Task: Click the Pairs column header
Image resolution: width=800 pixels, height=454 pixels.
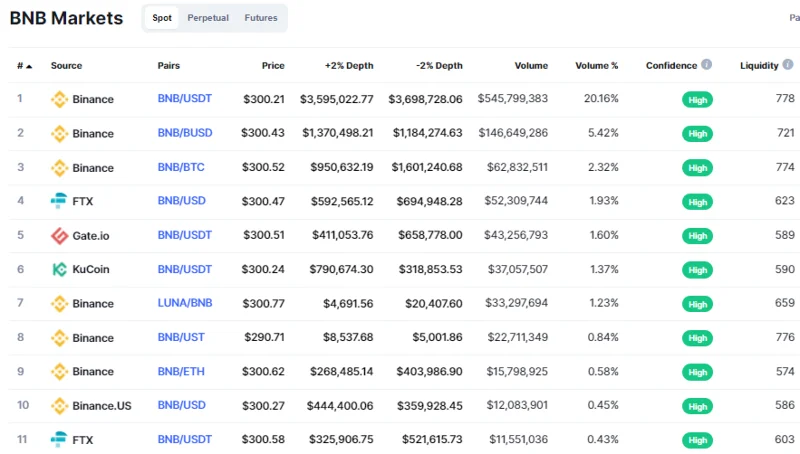Action: [x=169, y=65]
